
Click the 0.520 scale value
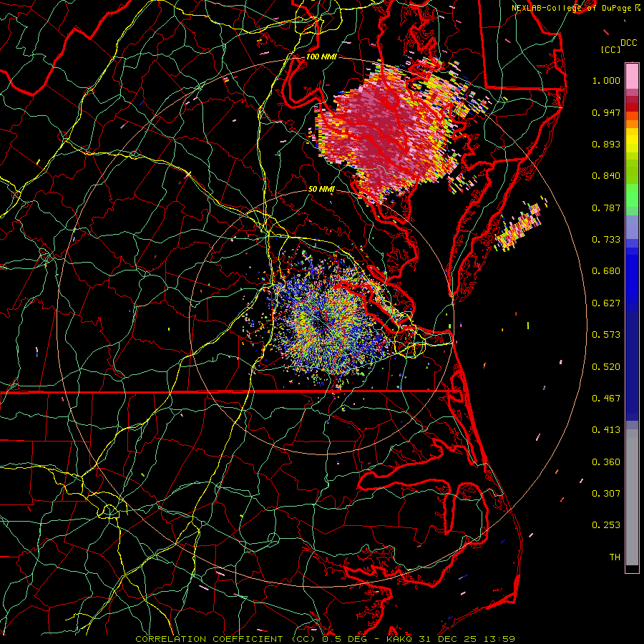(606, 367)
